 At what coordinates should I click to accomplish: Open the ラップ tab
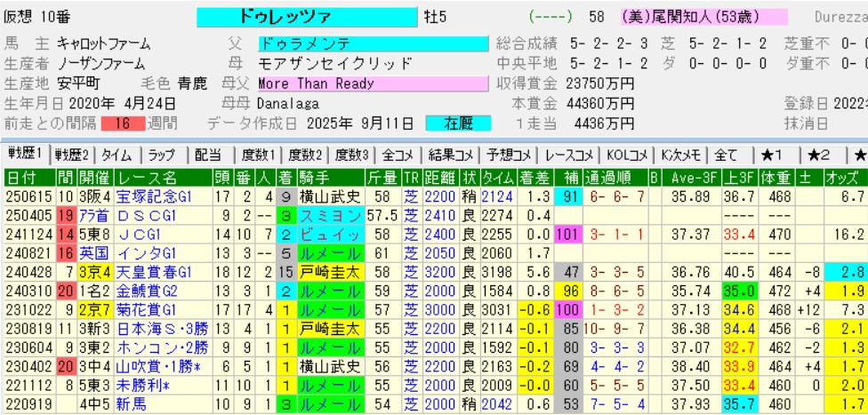[x=161, y=154]
